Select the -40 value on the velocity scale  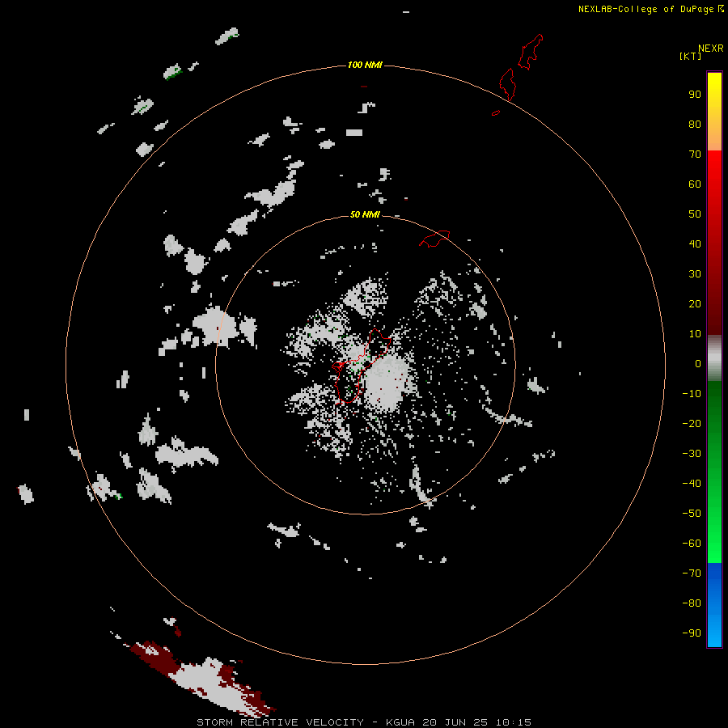(692, 484)
